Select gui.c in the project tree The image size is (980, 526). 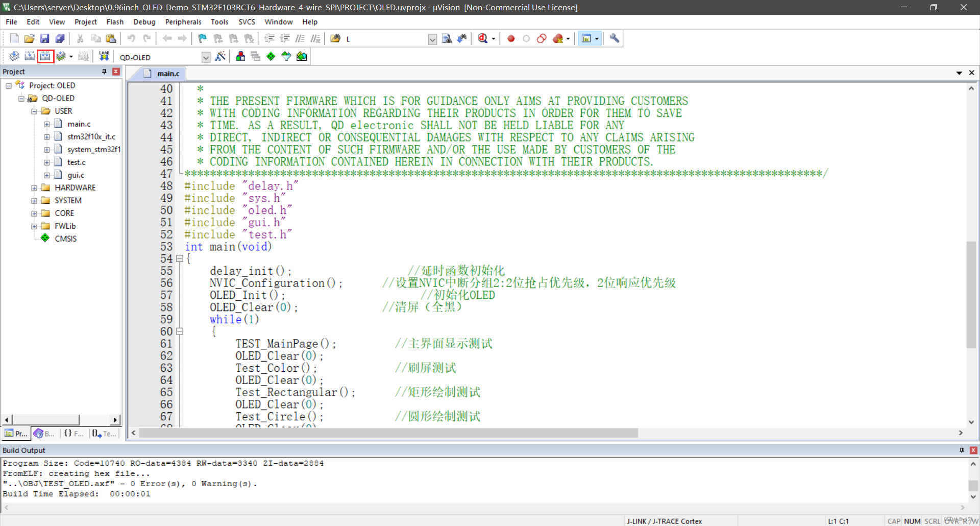(x=76, y=175)
